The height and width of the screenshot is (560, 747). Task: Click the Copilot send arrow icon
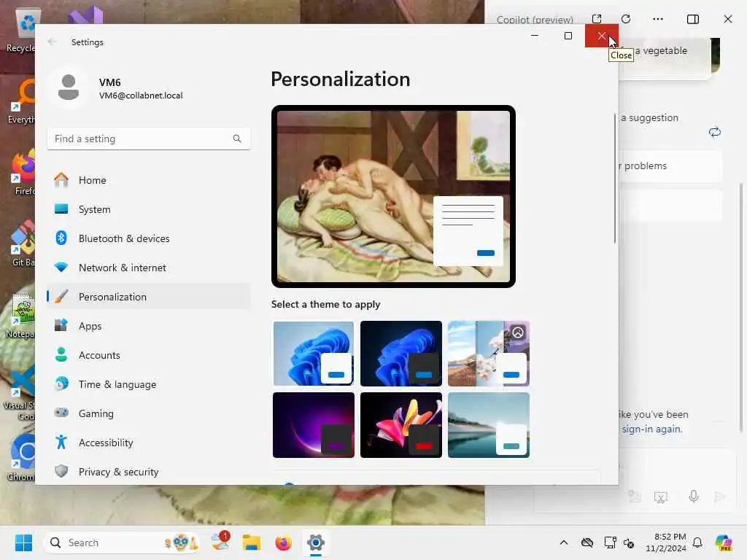click(x=719, y=497)
